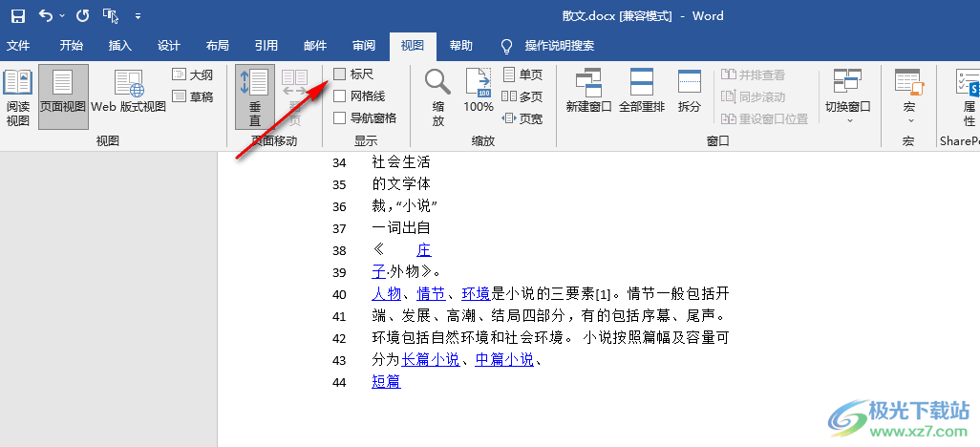This screenshot has width=980, height=447.
Task: Open the 中篇小说 hyperlink
Action: [504, 359]
